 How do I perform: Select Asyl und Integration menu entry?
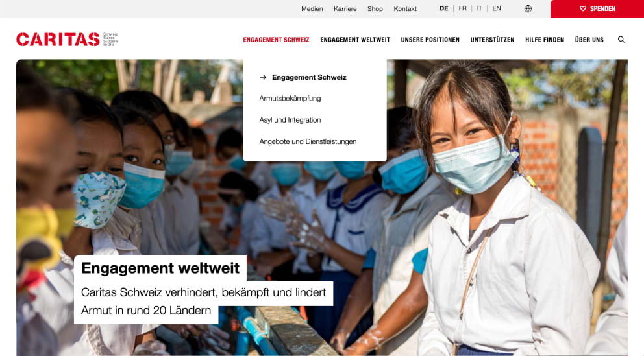(x=290, y=120)
